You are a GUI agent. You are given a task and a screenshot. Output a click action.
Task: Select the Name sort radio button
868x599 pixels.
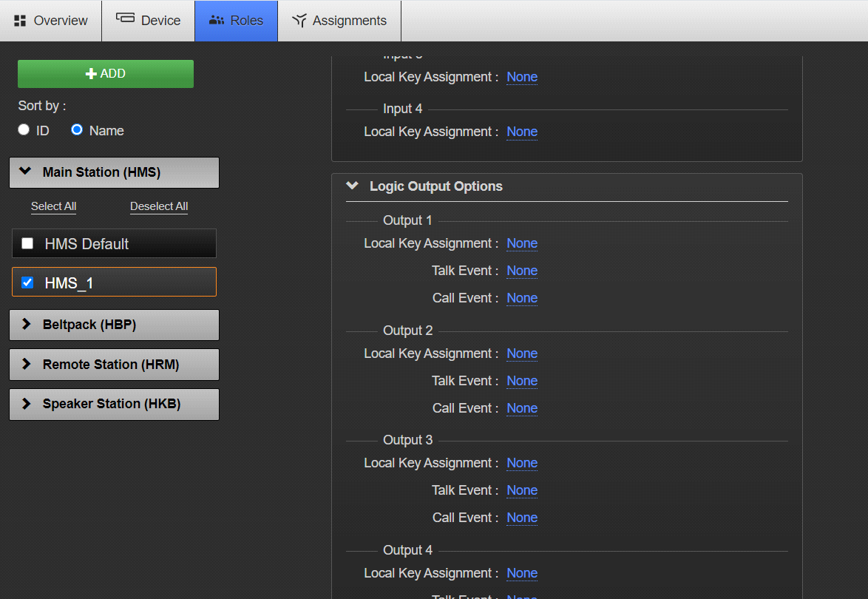pos(77,130)
